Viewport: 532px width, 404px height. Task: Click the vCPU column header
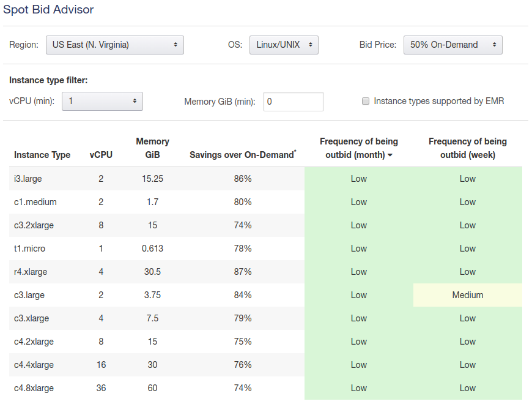click(101, 155)
